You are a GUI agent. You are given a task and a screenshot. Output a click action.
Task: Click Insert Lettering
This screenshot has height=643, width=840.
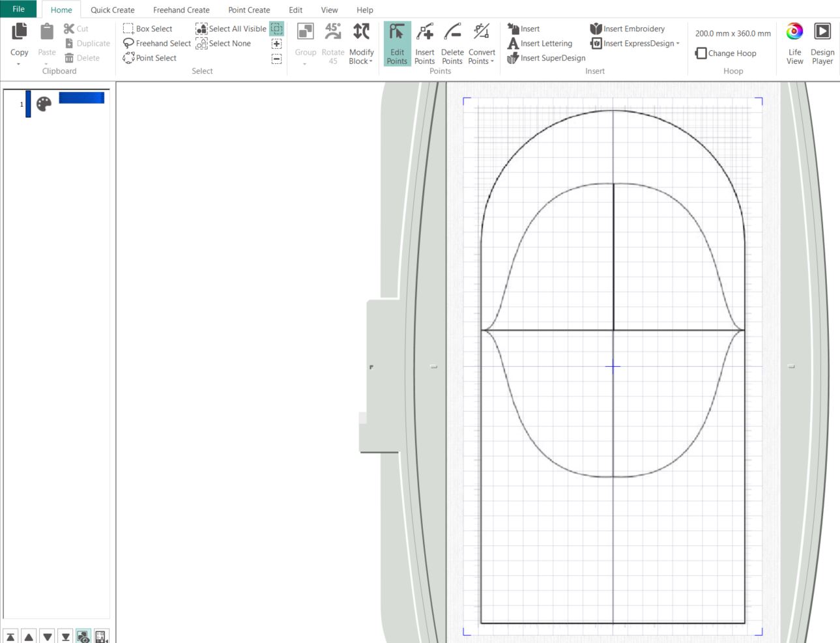pyautogui.click(x=540, y=44)
